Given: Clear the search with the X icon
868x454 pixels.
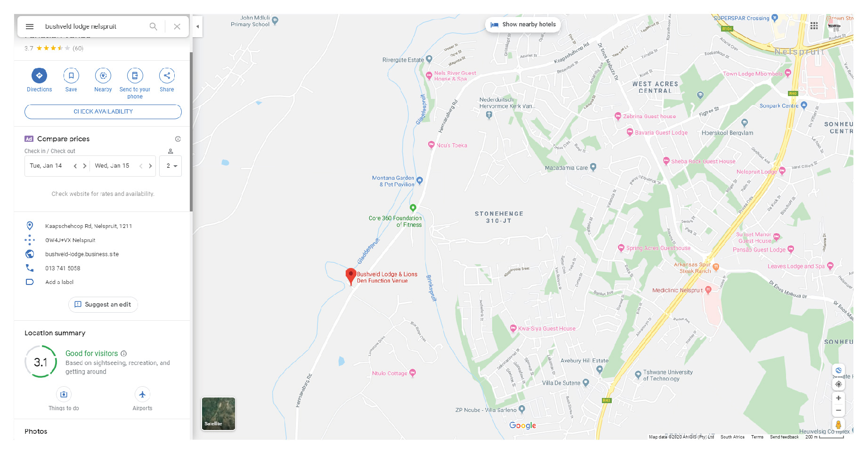Looking at the screenshot, I should coord(177,26).
